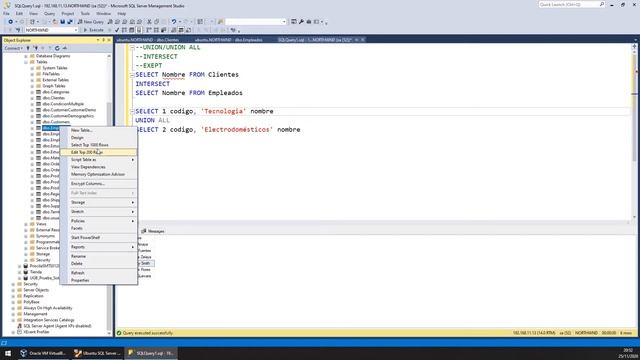The image size is (640, 360).
Task: Choose Facets from context menu
Action: (98, 228)
